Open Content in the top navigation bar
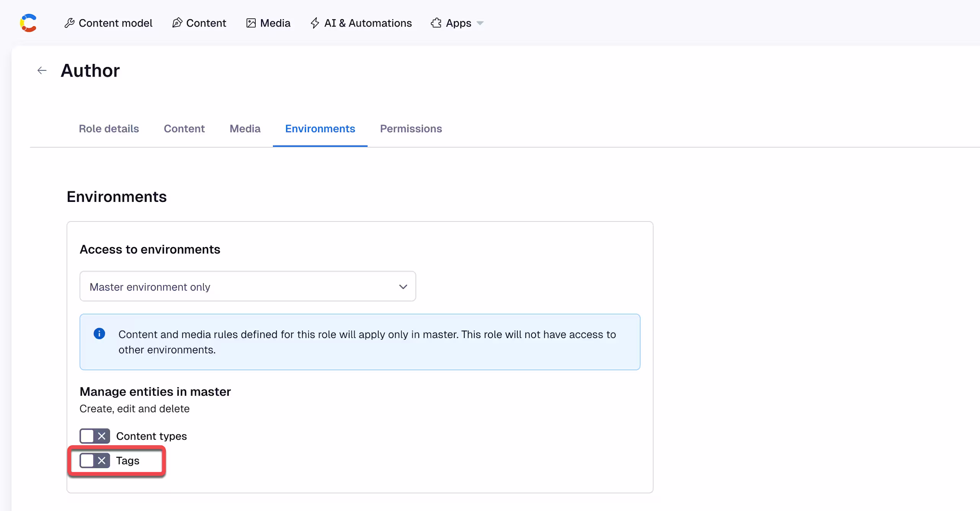Screen dimensions: 980x511 [199, 23]
